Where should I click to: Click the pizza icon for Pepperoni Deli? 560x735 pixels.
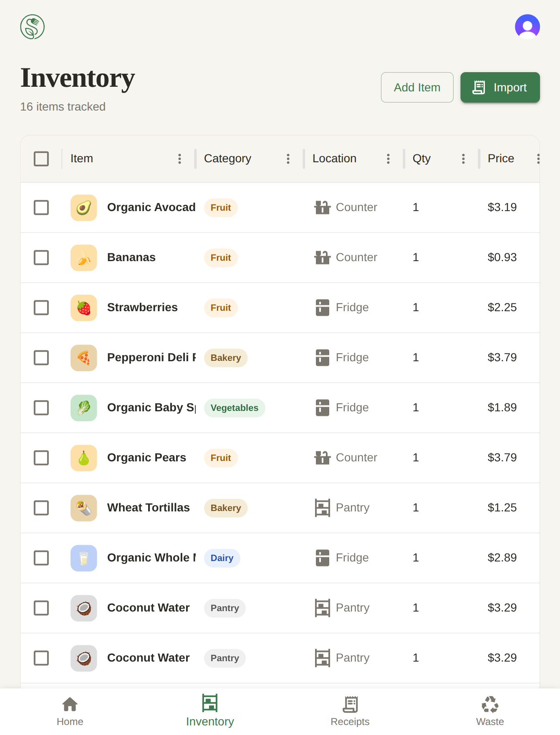click(84, 358)
